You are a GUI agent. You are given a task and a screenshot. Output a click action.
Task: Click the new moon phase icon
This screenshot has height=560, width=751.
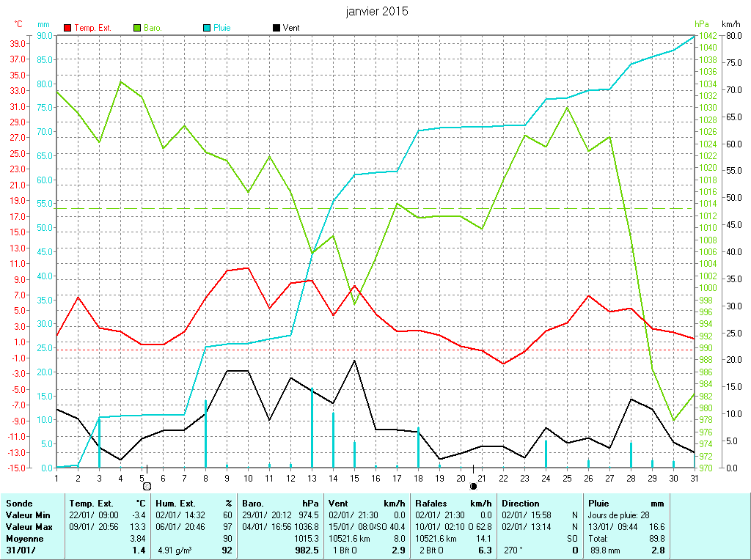[x=473, y=485]
